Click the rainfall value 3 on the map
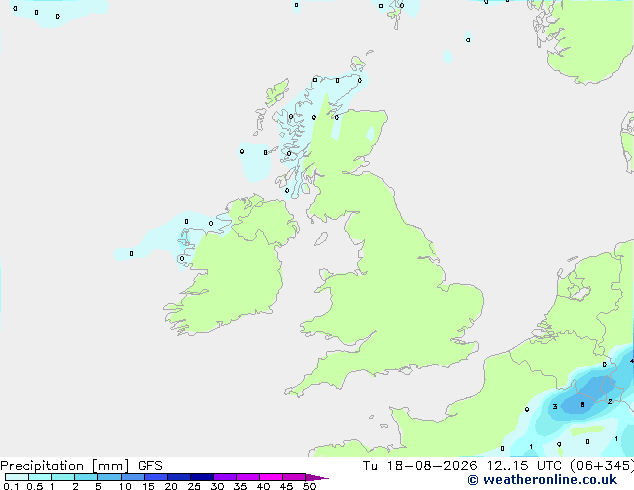The width and height of the screenshot is (634, 490). coord(555,406)
